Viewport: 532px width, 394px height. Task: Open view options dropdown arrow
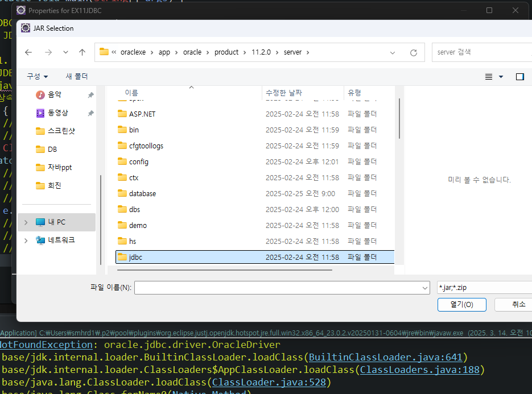pyautogui.click(x=501, y=77)
